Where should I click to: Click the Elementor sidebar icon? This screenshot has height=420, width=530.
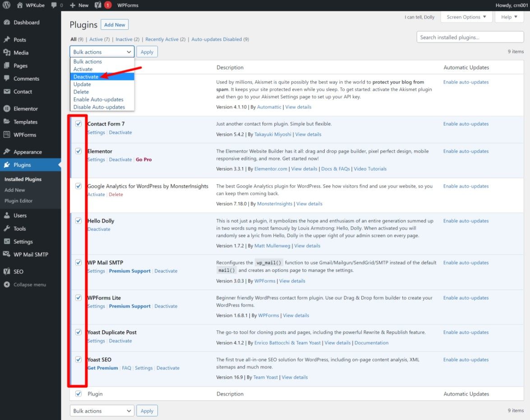pos(7,109)
